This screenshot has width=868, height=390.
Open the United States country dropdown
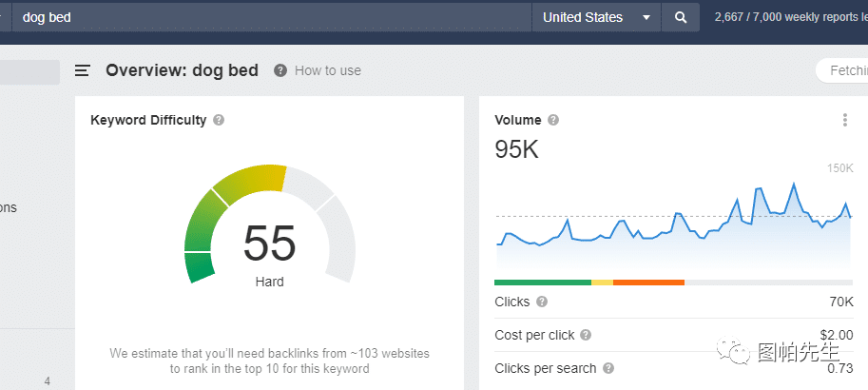click(596, 17)
